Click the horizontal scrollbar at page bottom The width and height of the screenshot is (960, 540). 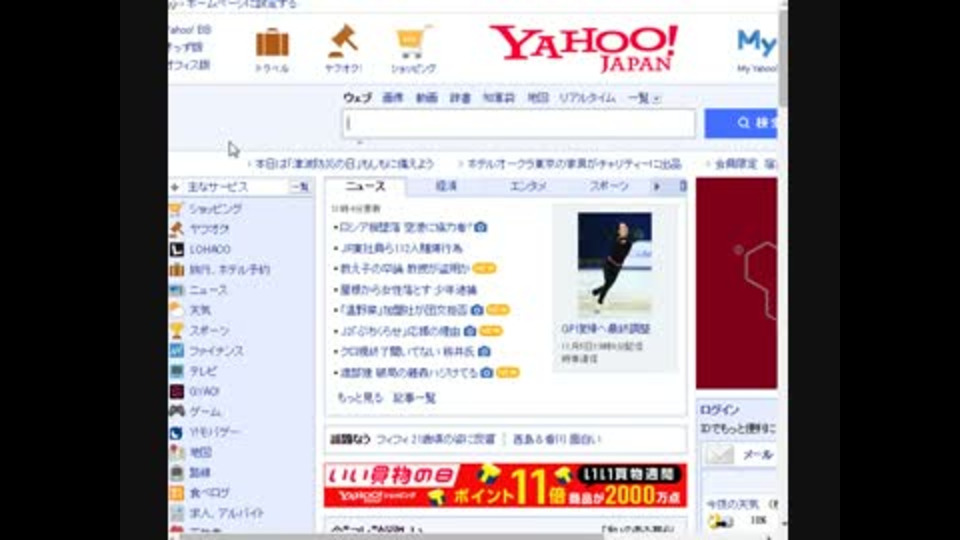click(x=392, y=537)
